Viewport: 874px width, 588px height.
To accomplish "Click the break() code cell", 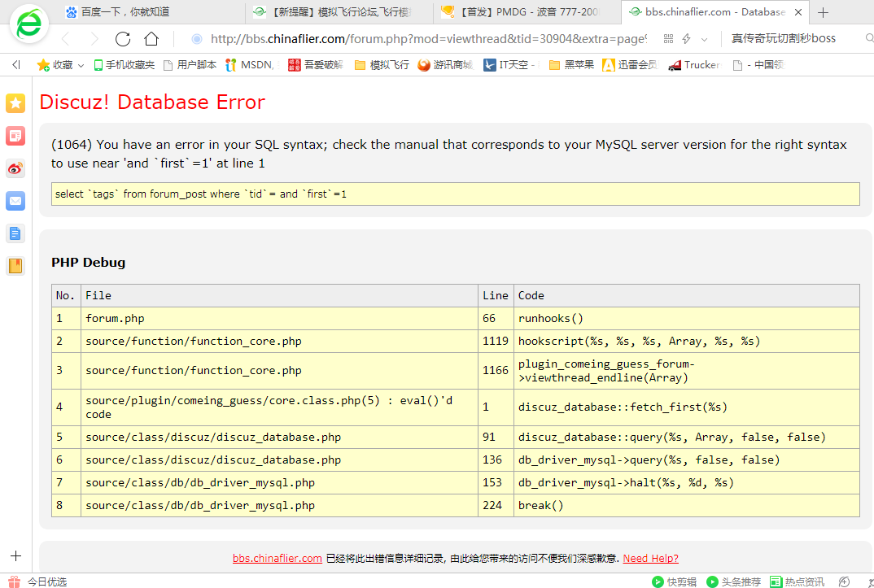I will 687,506.
